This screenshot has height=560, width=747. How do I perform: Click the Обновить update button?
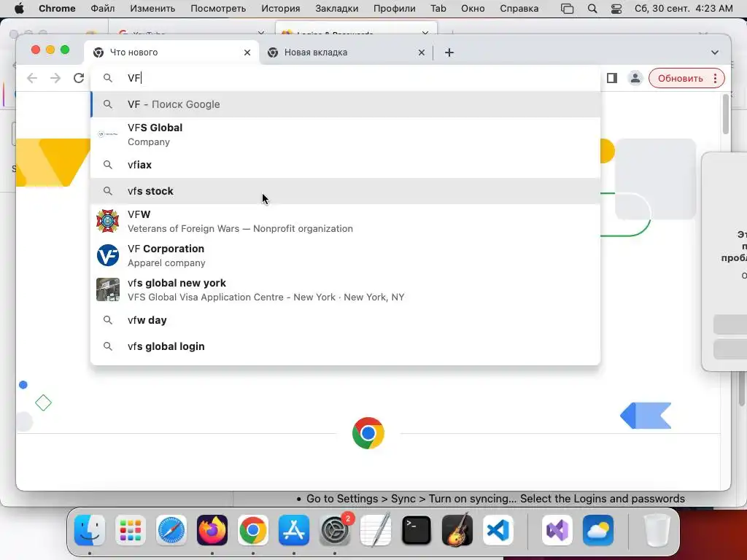click(681, 79)
